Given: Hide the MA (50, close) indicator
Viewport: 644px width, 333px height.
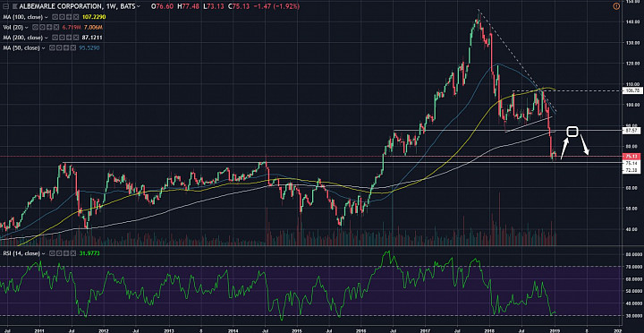Looking at the screenshot, I should click(x=52, y=48).
